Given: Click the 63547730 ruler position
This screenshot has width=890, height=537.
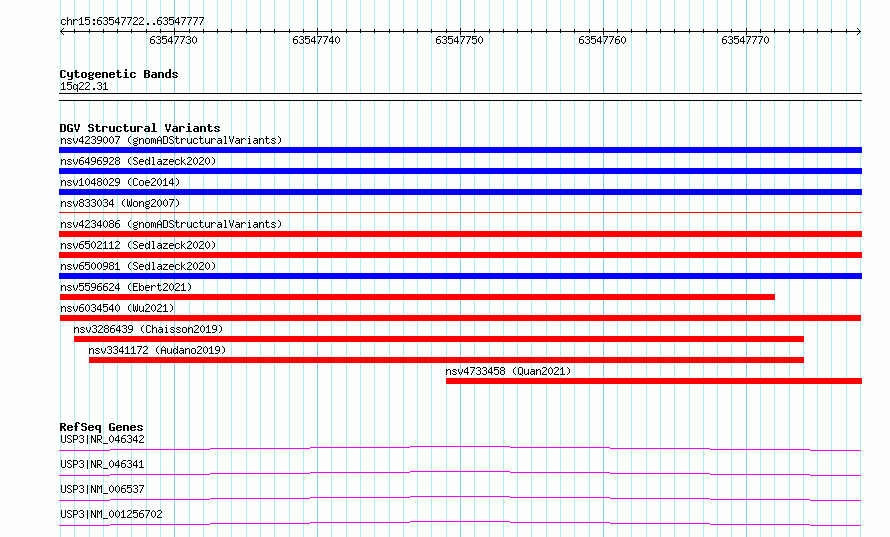Looking at the screenshot, I should tap(173, 40).
